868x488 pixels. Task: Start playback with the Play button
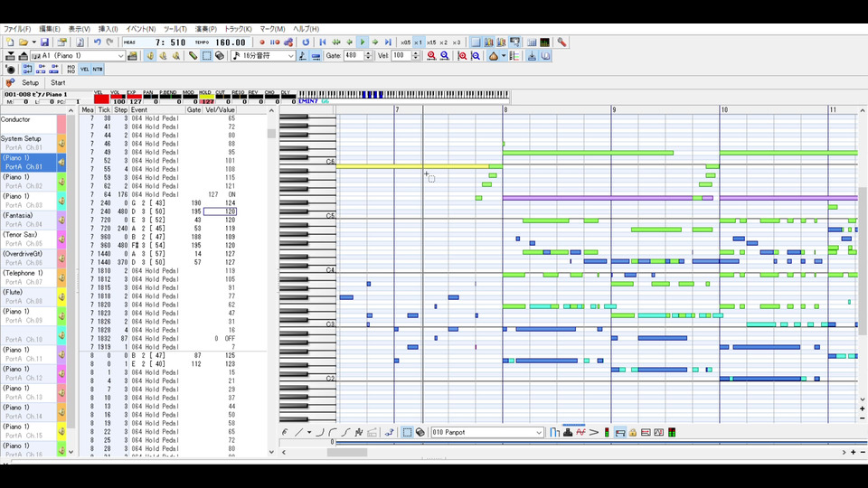(x=363, y=42)
